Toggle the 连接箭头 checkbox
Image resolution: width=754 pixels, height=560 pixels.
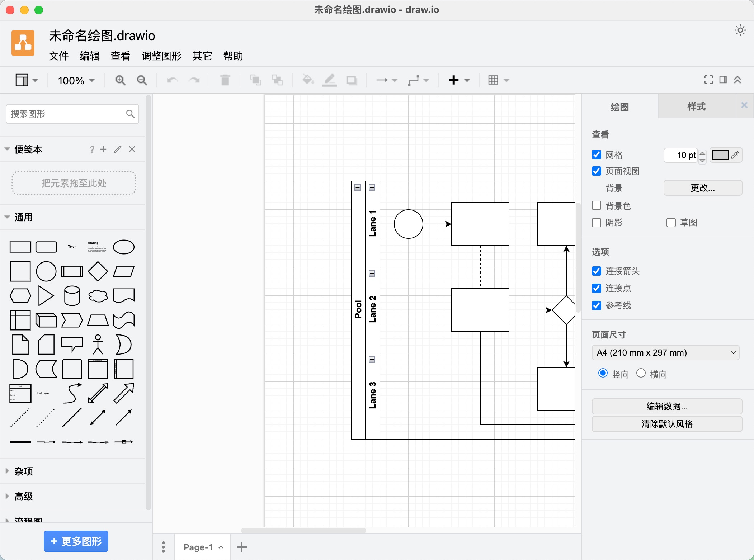597,271
